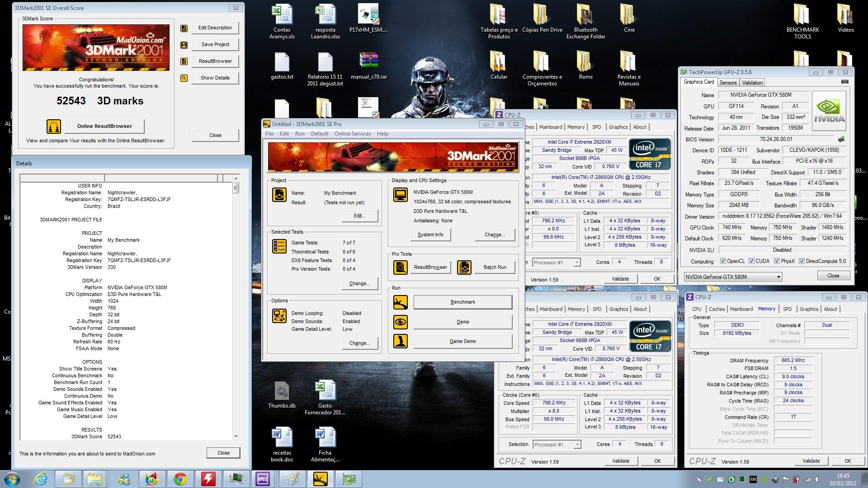The width and height of the screenshot is (868, 488).
Task: Click the Game Demo button
Action: click(x=463, y=342)
